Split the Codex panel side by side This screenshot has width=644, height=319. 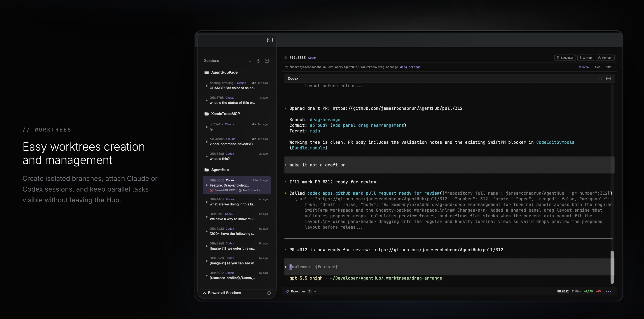pyautogui.click(x=600, y=78)
